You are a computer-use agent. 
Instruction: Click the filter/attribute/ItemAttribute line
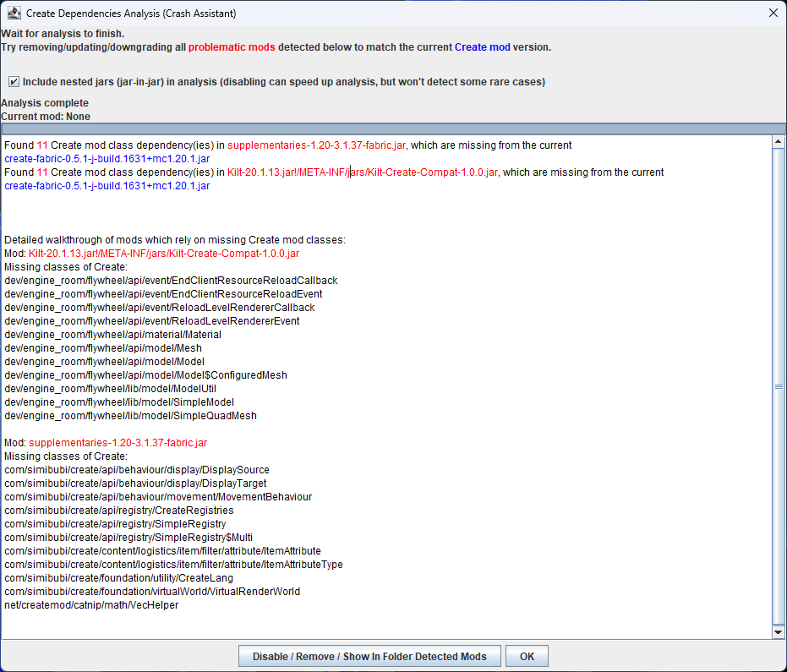(162, 552)
